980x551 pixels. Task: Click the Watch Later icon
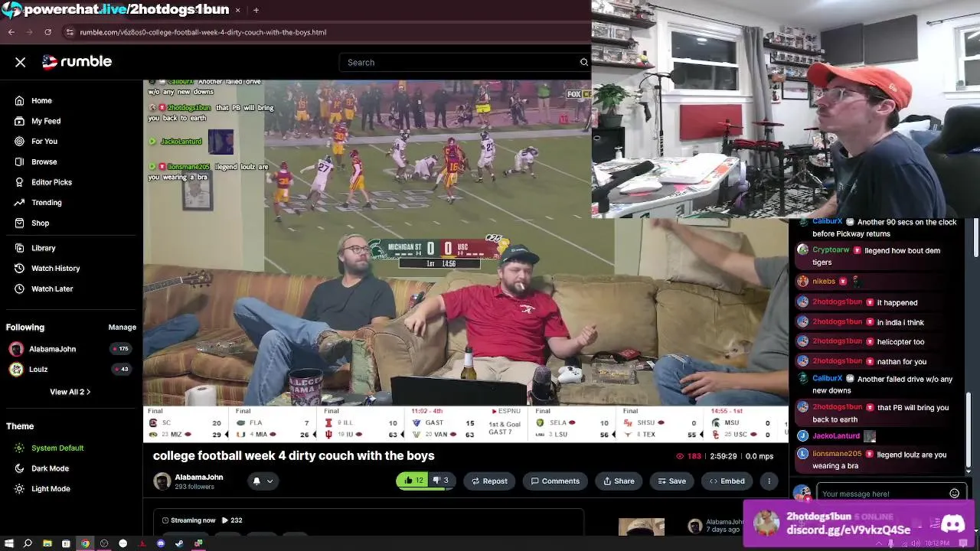coord(19,289)
